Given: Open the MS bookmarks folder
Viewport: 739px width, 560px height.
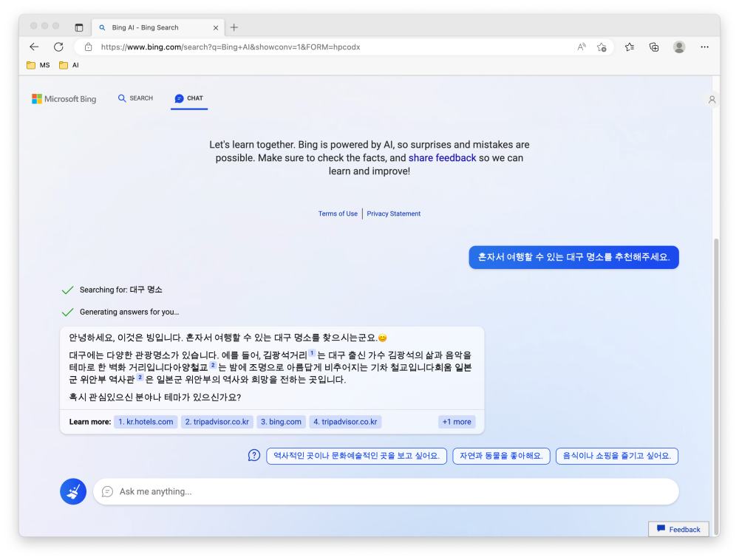Looking at the screenshot, I should tap(38, 65).
